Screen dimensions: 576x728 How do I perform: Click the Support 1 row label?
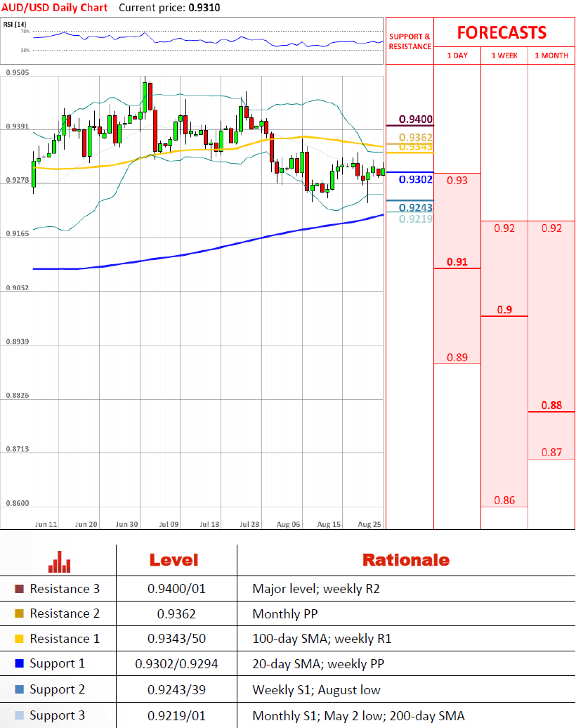point(57,663)
